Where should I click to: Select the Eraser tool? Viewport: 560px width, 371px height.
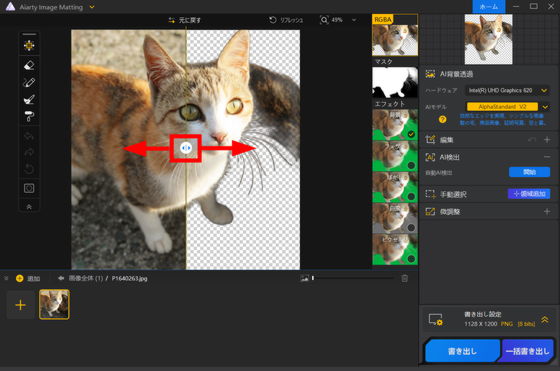point(29,65)
